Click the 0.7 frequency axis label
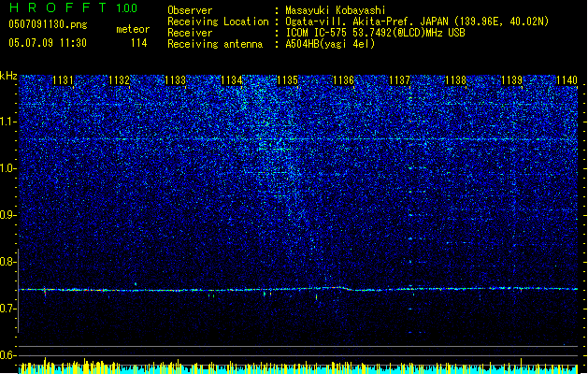 [x=8, y=309]
